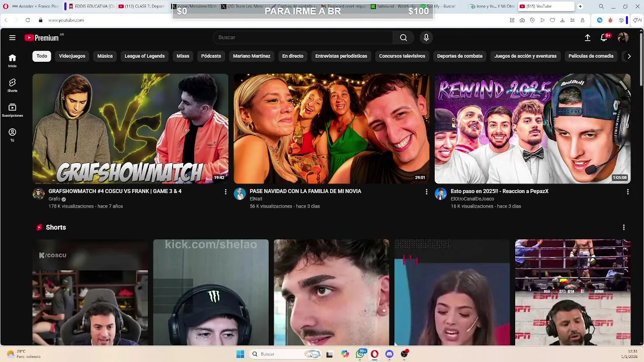Image resolution: width=644 pixels, height=362 pixels.
Task: Filter by Mariano Martínez chip
Action: point(252,56)
